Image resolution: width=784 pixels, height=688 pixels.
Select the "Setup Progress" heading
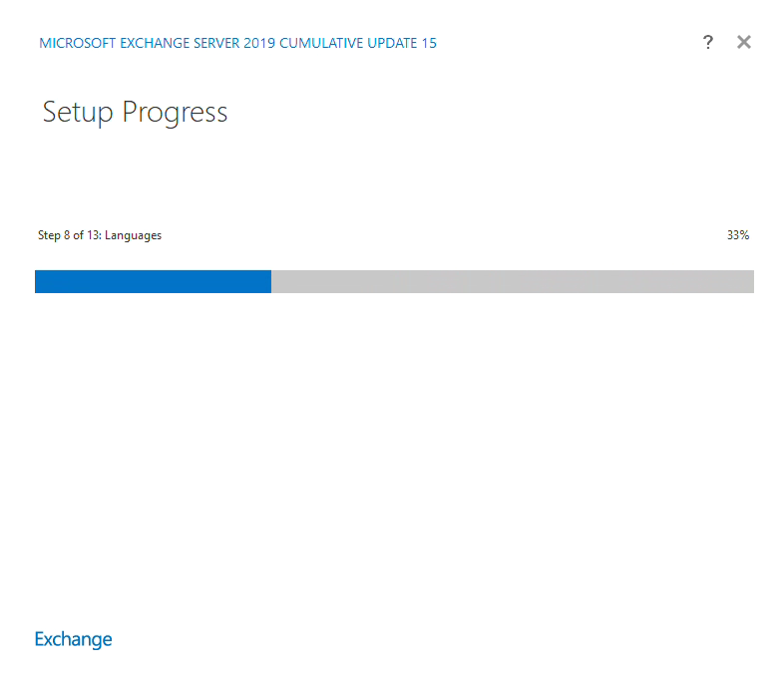point(135,112)
